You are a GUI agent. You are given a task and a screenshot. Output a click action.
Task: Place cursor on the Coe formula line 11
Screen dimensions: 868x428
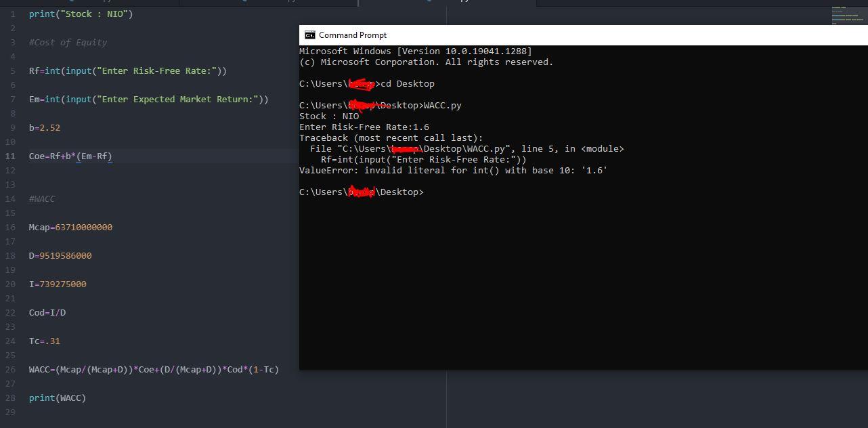click(x=70, y=156)
